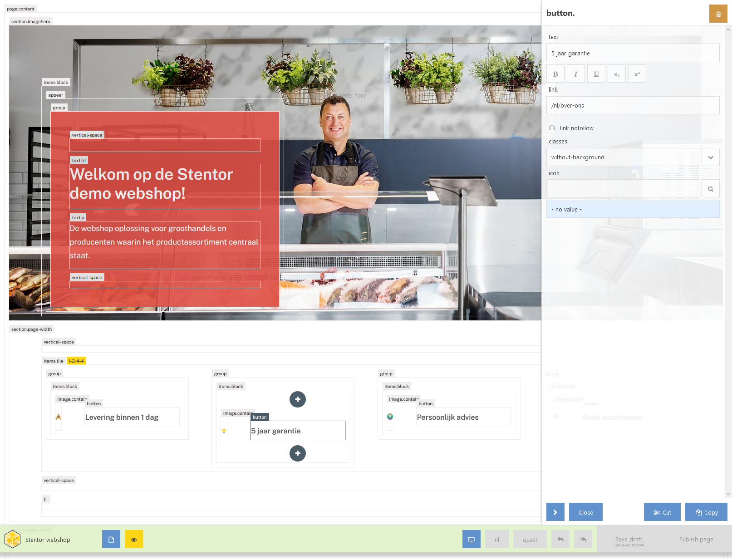Select the page.content label

click(x=20, y=9)
